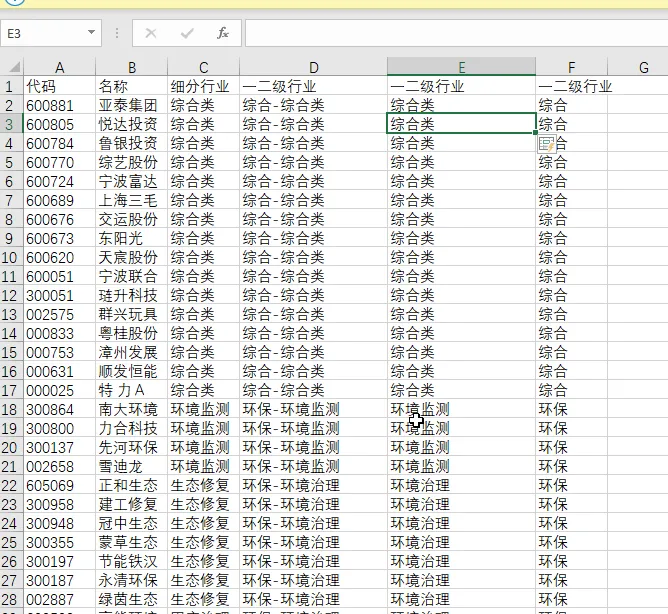Open the Name Box dropdown arrow
Viewport: 668px width, 614px height.
click(91, 32)
